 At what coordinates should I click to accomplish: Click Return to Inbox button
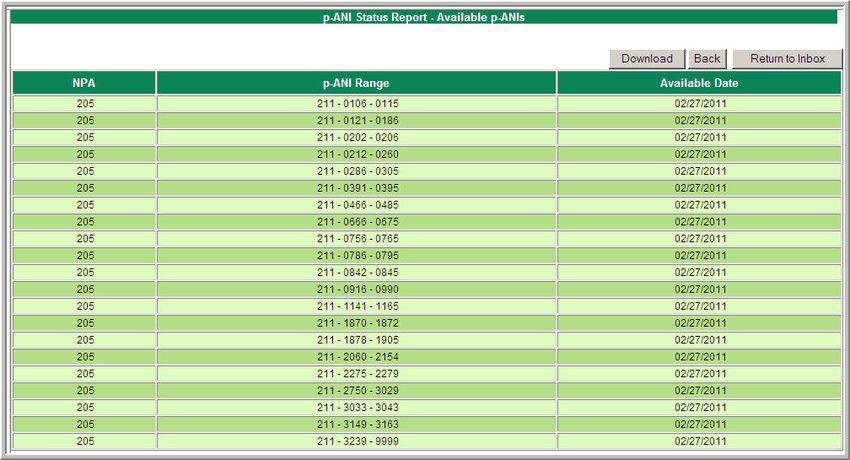click(787, 59)
